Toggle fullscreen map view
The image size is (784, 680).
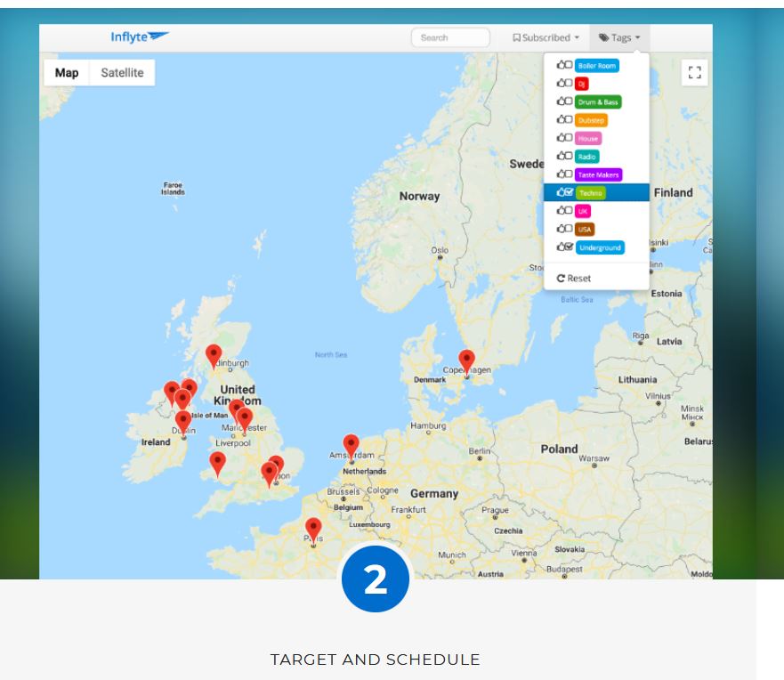click(694, 72)
